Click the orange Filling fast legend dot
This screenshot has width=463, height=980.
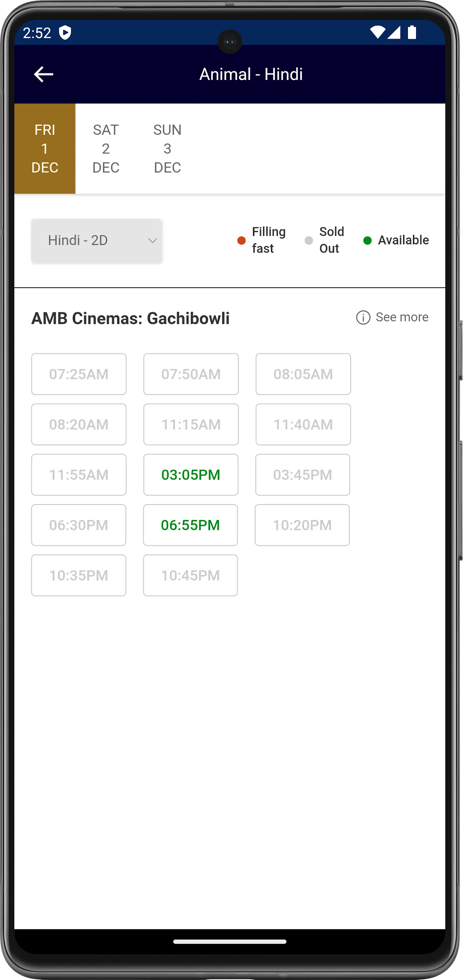241,241
